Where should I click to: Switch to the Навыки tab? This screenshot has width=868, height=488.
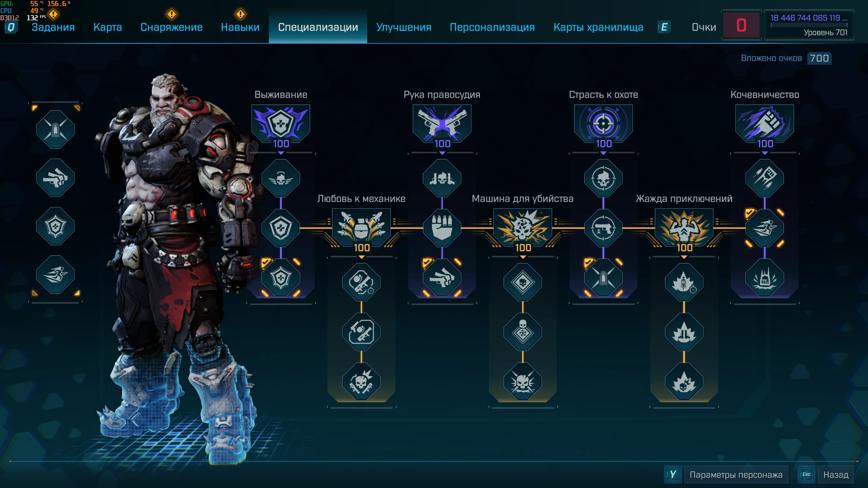(240, 27)
